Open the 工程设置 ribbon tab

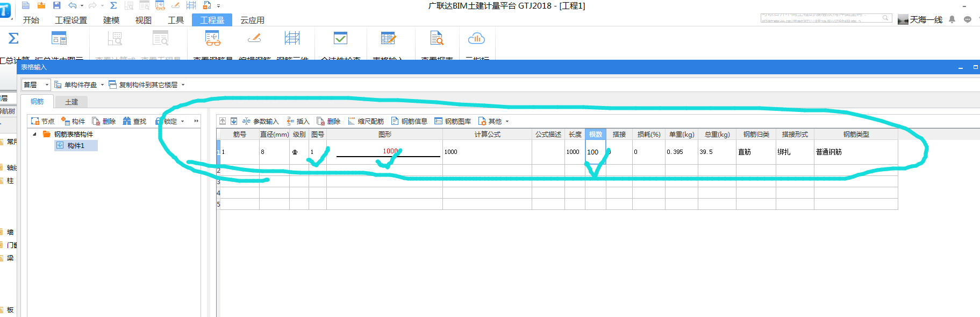click(71, 20)
